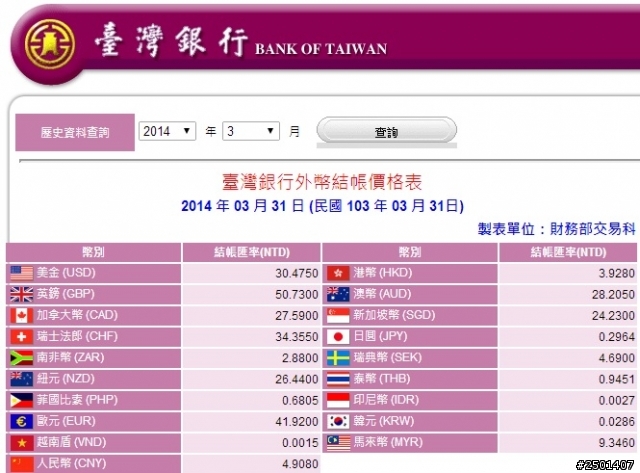640x473 pixels.
Task: Select the 南非幣 (ZAR) currency label
Action: click(x=71, y=358)
